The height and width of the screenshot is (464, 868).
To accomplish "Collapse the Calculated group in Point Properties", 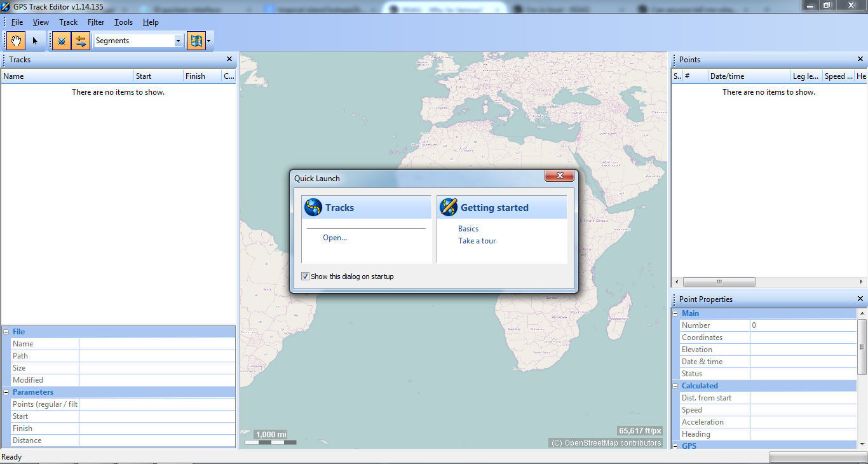I will (675, 386).
